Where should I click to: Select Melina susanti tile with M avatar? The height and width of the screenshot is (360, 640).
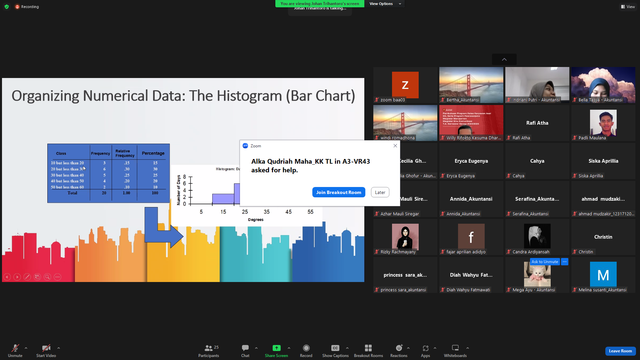603,275
